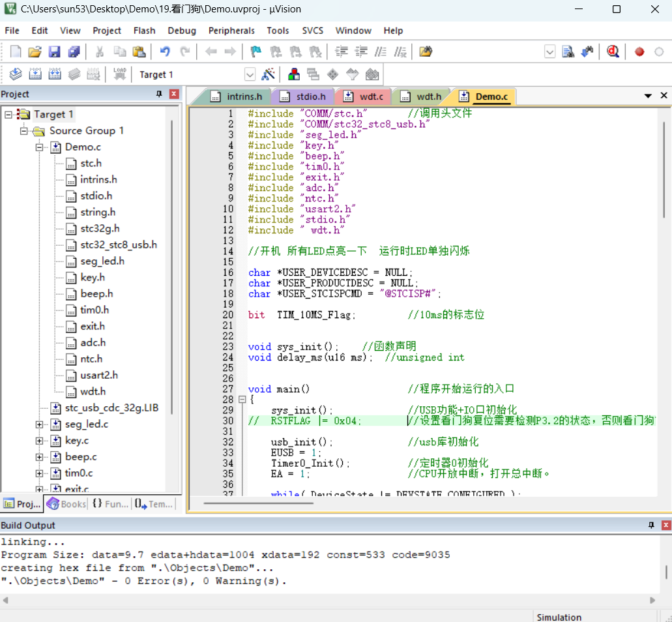Expand the tim0.c tree node

[x=39, y=473]
